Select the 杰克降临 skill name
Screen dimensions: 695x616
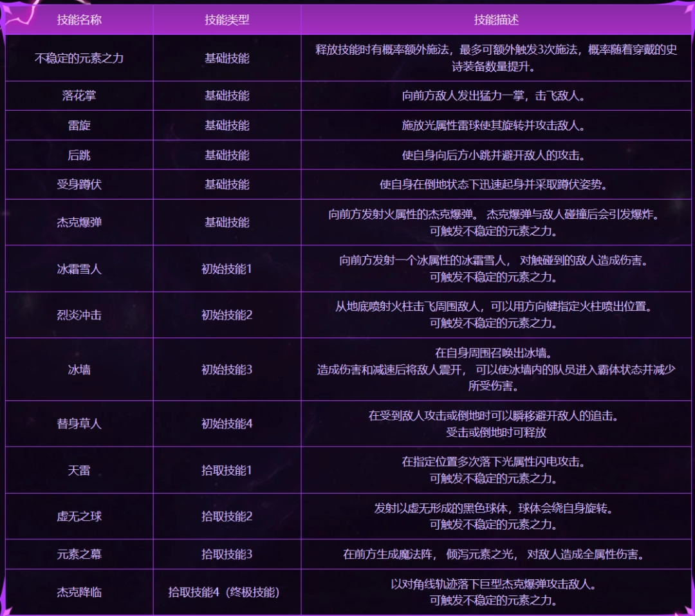click(x=79, y=592)
